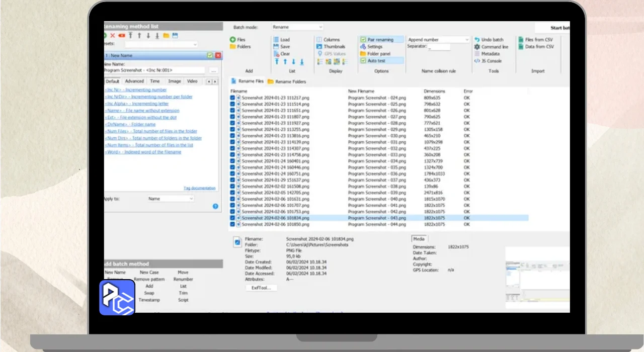This screenshot has height=352, width=644.
Task: Click the Load list icon
Action: pyautogui.click(x=277, y=40)
